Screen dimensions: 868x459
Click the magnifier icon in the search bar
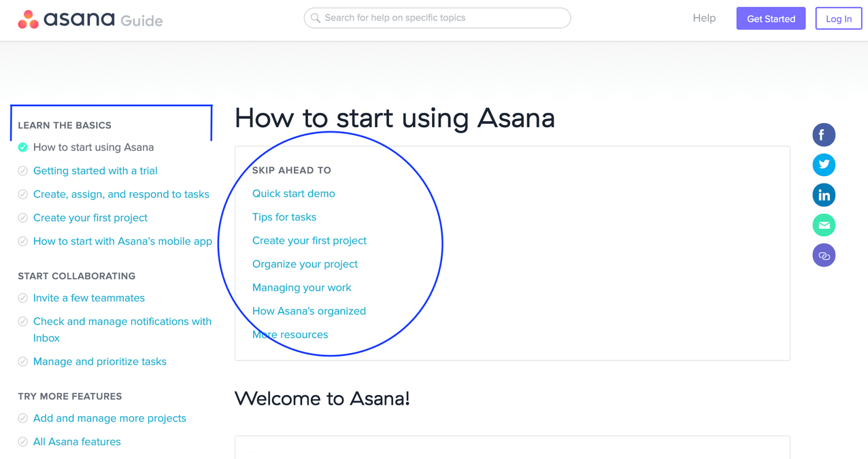coord(316,18)
